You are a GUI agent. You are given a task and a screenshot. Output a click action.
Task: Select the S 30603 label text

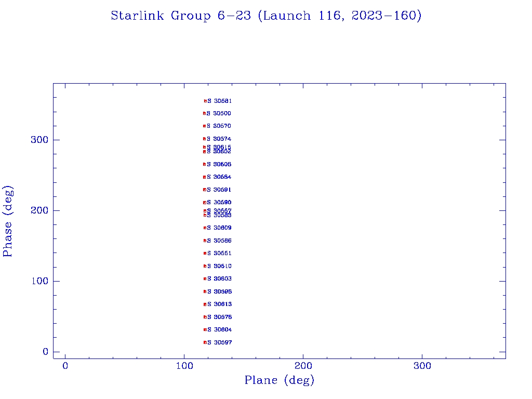(219, 278)
